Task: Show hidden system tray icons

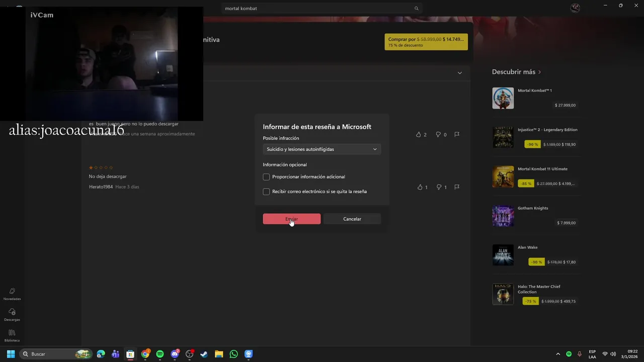Action: [x=557, y=354]
